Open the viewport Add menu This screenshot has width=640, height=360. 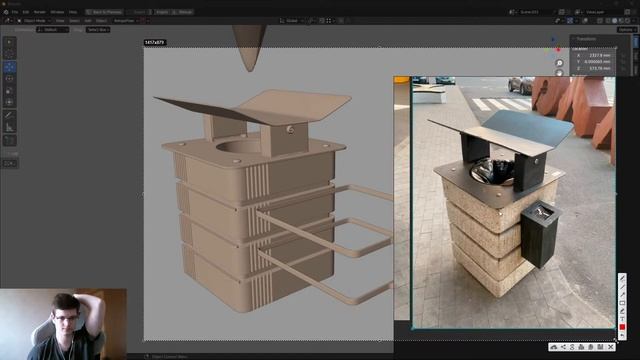88,20
